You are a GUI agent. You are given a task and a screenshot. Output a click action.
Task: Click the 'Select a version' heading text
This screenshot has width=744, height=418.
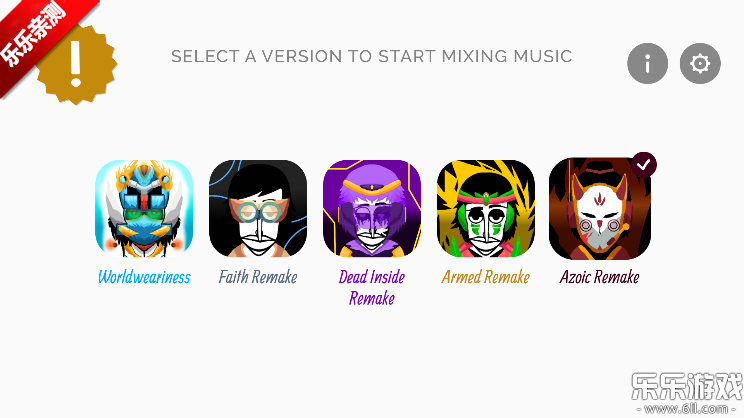[x=372, y=56]
